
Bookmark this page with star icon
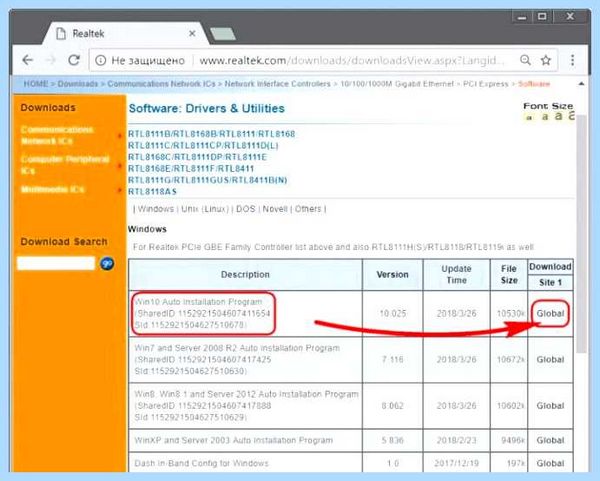point(546,60)
